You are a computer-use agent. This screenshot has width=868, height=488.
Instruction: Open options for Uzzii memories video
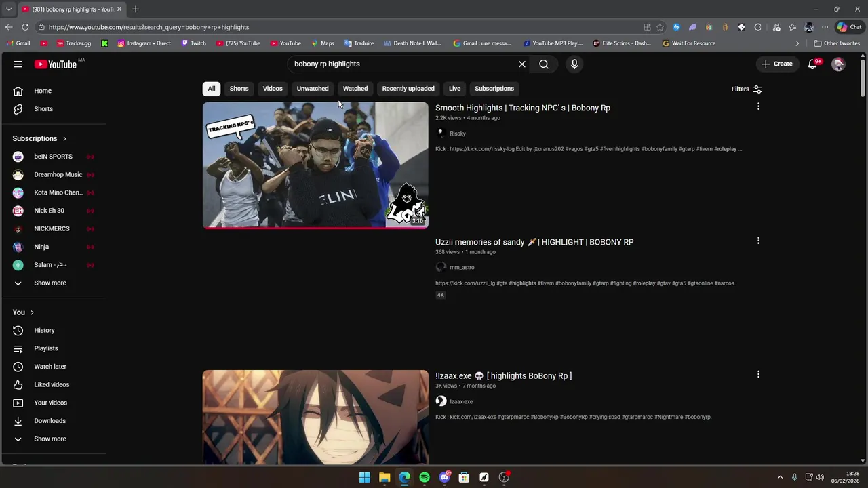758,241
